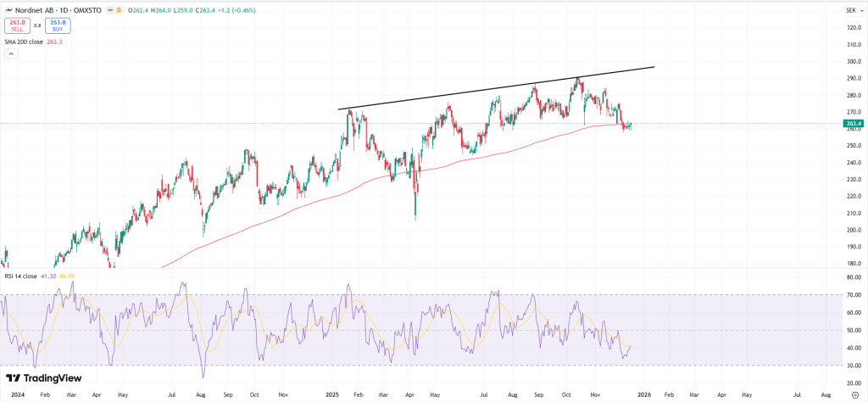868x402 pixels.
Task: Click the 263.8 BUY button
Action: click(58, 25)
